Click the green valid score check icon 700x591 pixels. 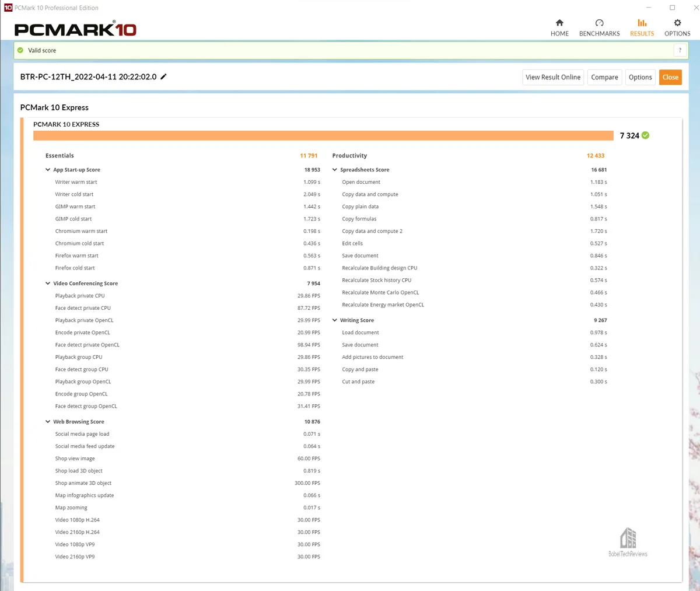(x=20, y=50)
